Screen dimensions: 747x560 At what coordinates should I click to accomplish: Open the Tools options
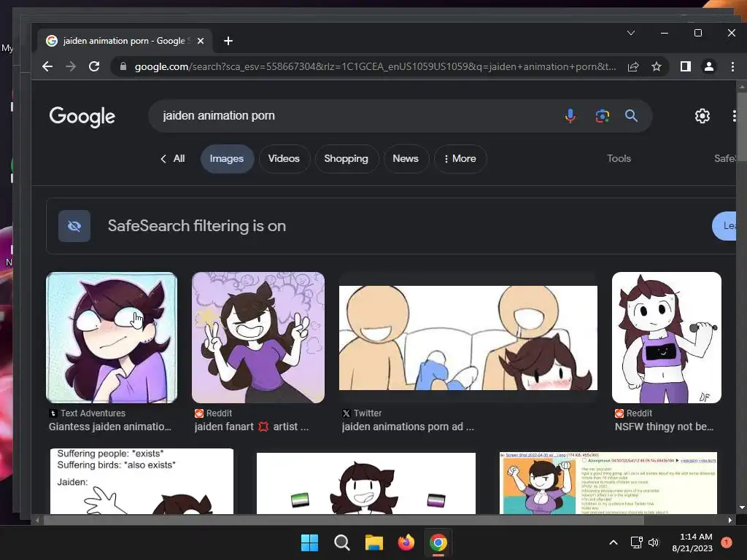(x=619, y=158)
